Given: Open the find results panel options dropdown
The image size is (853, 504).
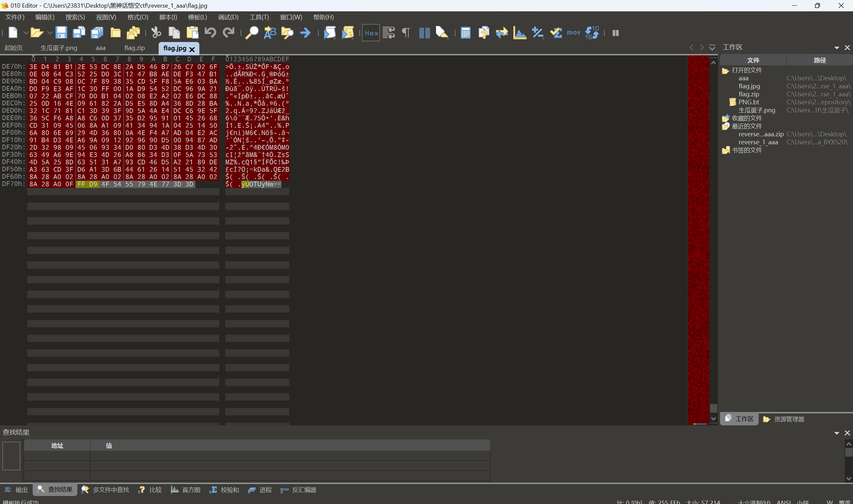Looking at the screenshot, I should (x=837, y=433).
